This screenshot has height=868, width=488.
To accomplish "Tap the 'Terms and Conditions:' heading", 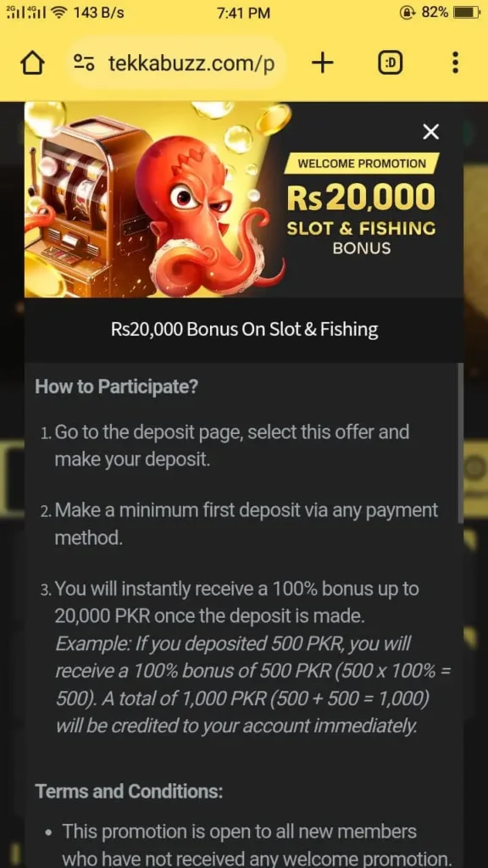I will click(129, 792).
